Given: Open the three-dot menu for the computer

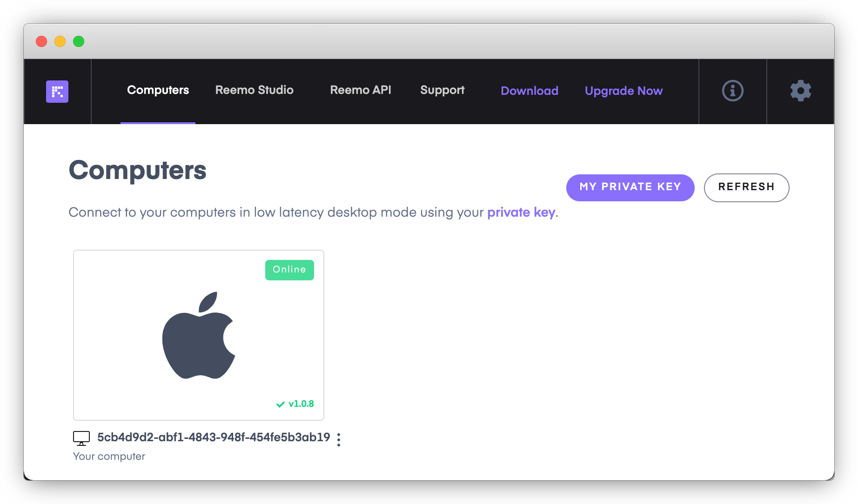Looking at the screenshot, I should (x=339, y=439).
